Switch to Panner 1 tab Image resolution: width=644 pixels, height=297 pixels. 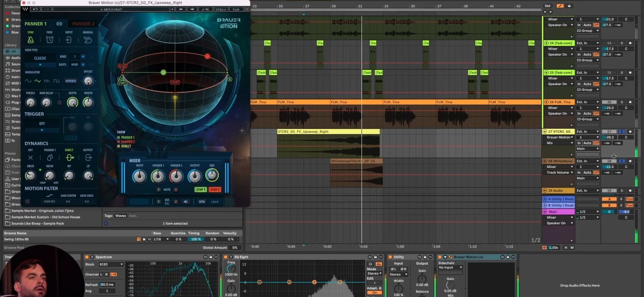coord(35,24)
